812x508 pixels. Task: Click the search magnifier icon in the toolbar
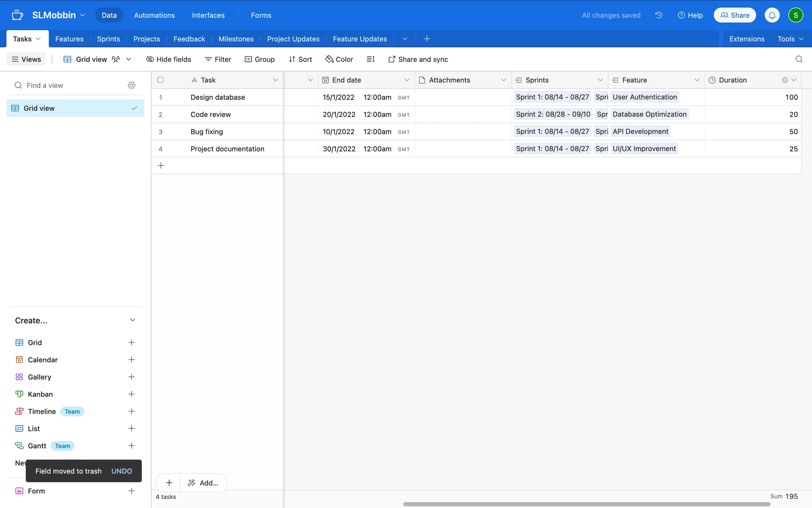click(x=798, y=59)
